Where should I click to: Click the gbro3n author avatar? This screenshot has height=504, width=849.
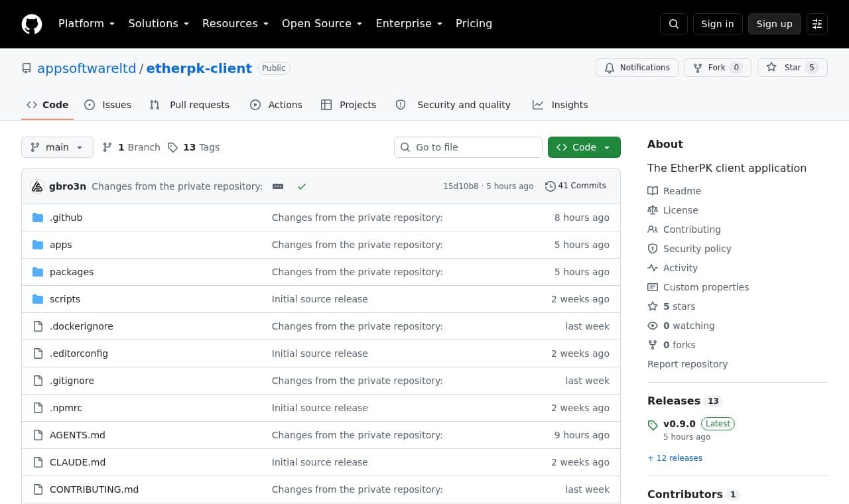pos(37,186)
